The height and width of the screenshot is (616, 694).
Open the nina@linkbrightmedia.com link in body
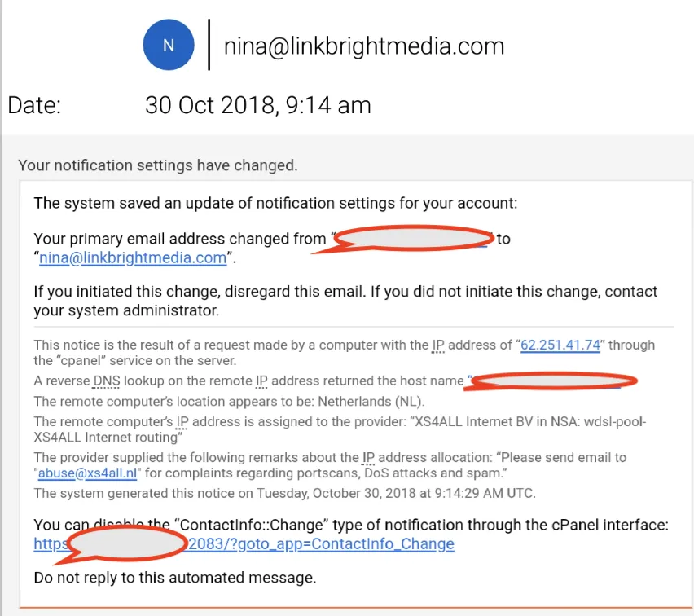[133, 257]
